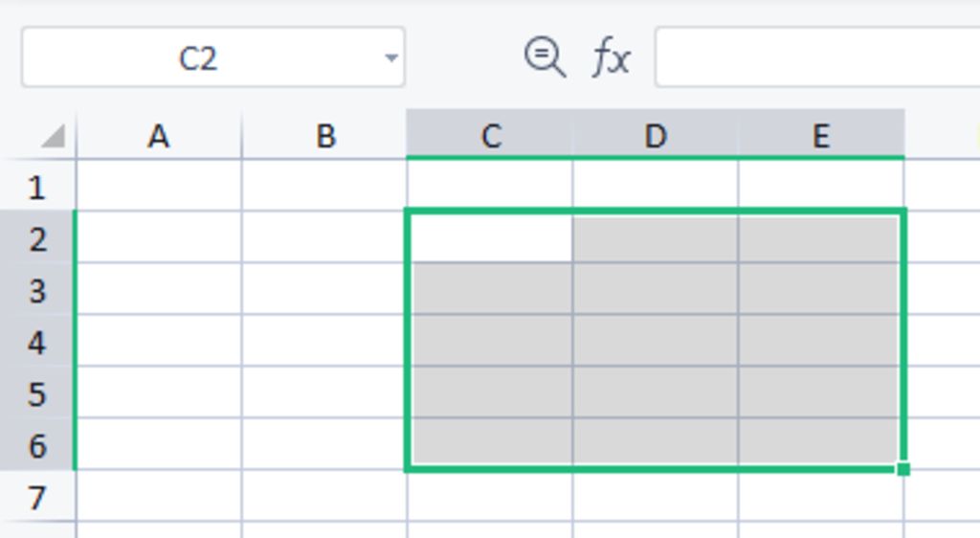Click the active cell C2
This screenshot has height=538, width=980.
pyautogui.click(x=490, y=238)
